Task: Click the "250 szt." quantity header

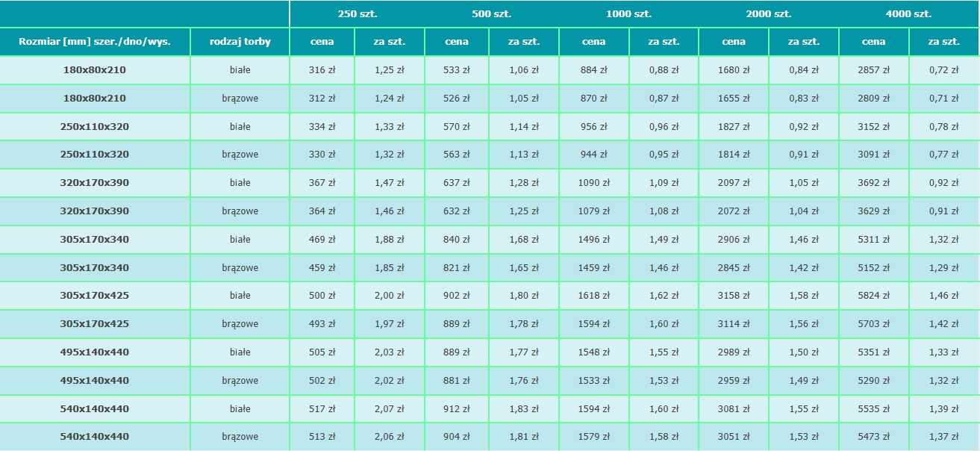Action: [x=357, y=14]
